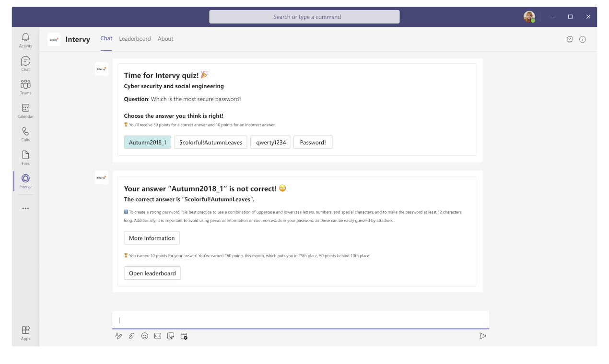Open the emoji picker
The width and height of the screenshot is (609, 364).
point(144,336)
